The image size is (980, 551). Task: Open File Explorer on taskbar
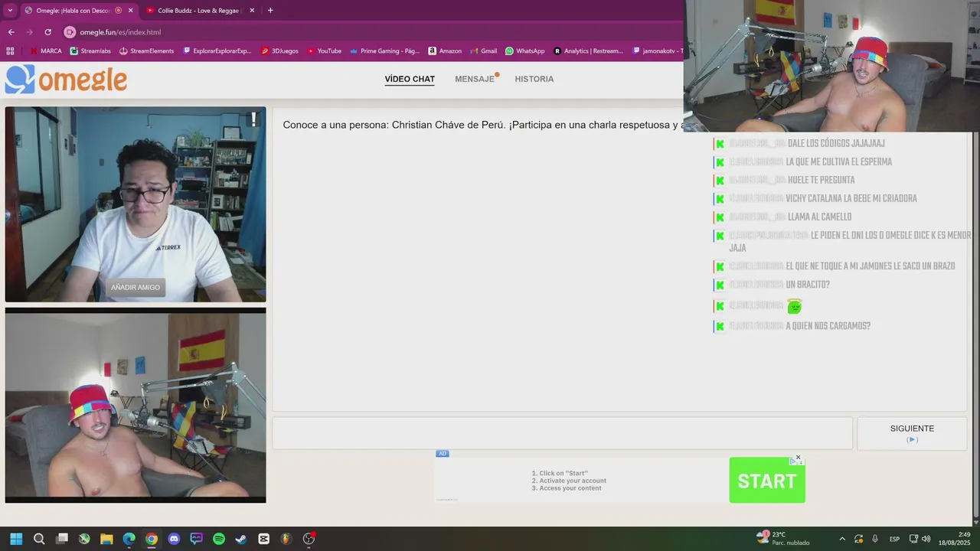(x=106, y=539)
